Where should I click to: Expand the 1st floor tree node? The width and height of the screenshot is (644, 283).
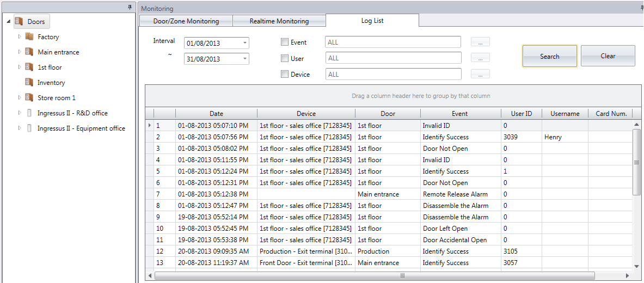[x=20, y=67]
